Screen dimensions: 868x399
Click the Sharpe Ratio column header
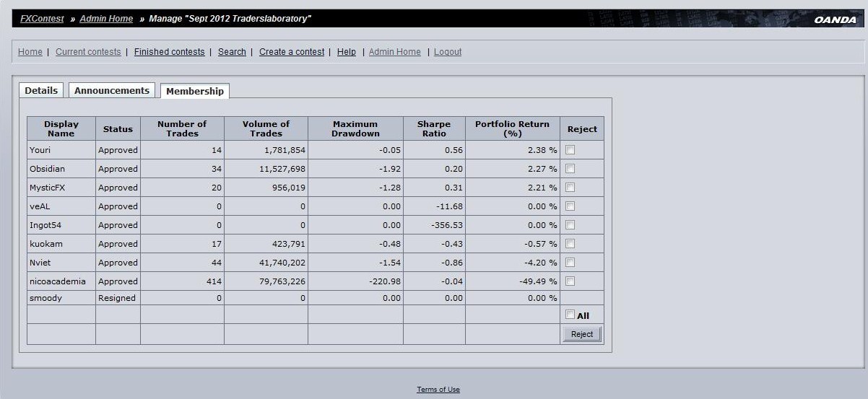point(434,128)
